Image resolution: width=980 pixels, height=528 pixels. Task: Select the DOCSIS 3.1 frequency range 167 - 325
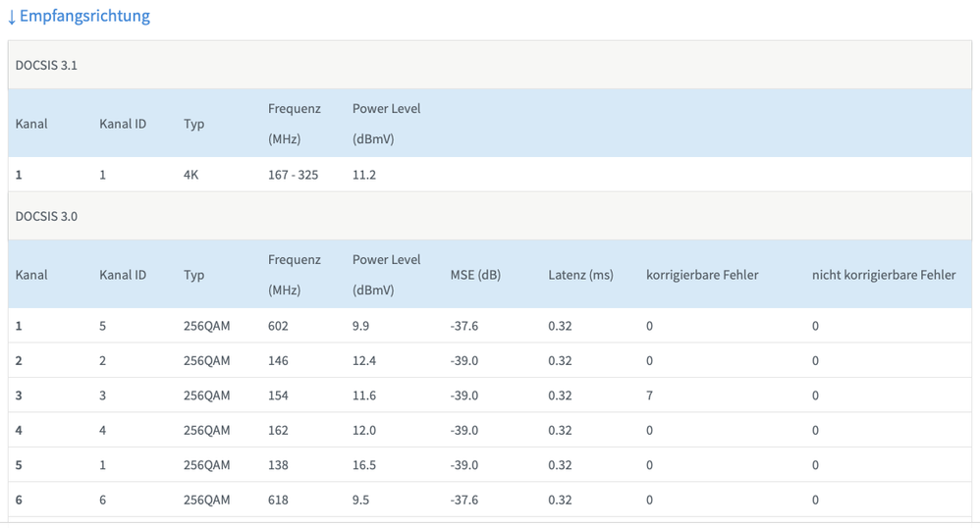tap(294, 175)
